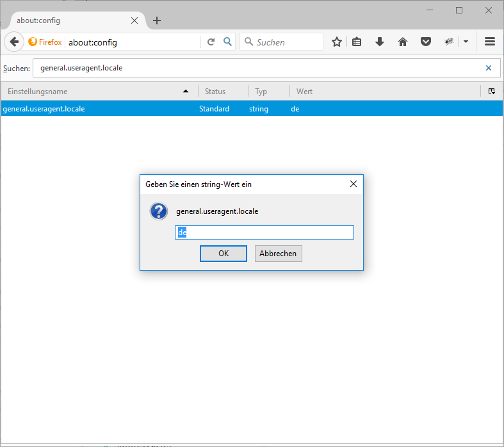Image resolution: width=504 pixels, height=447 pixels.
Task: Open the hamburger menu
Action: (490, 42)
